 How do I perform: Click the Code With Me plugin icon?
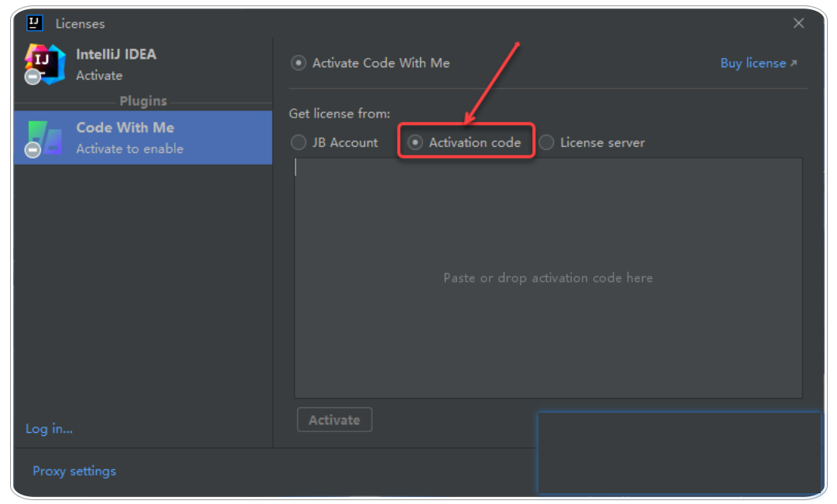click(x=43, y=138)
